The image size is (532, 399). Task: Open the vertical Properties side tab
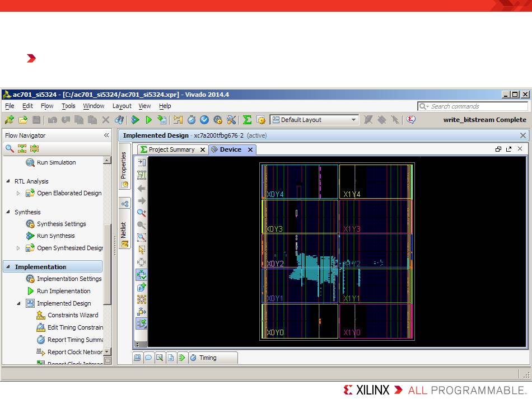point(124,166)
